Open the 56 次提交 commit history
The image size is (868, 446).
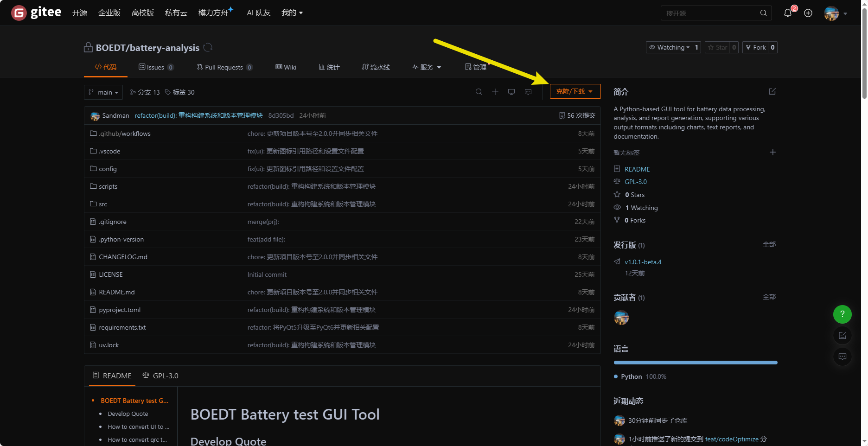(x=577, y=115)
